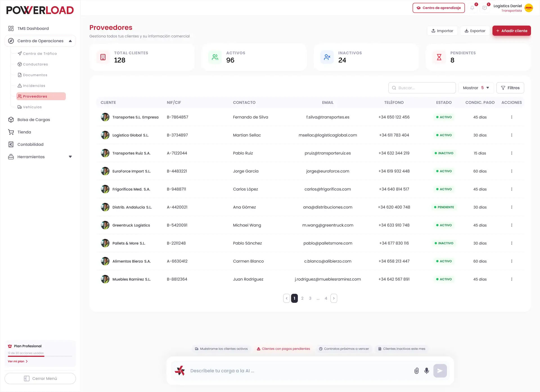Open Incidencias page
This screenshot has height=392, width=540.
point(31,86)
